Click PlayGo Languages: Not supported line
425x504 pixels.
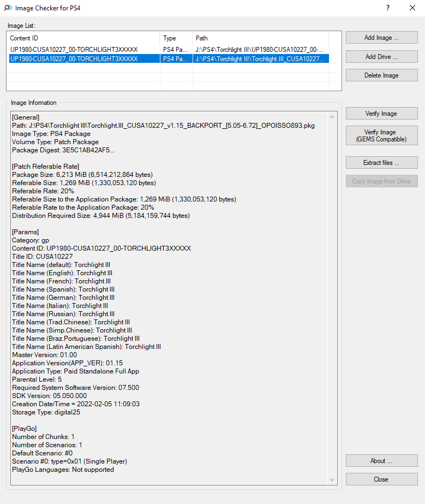tap(63, 469)
